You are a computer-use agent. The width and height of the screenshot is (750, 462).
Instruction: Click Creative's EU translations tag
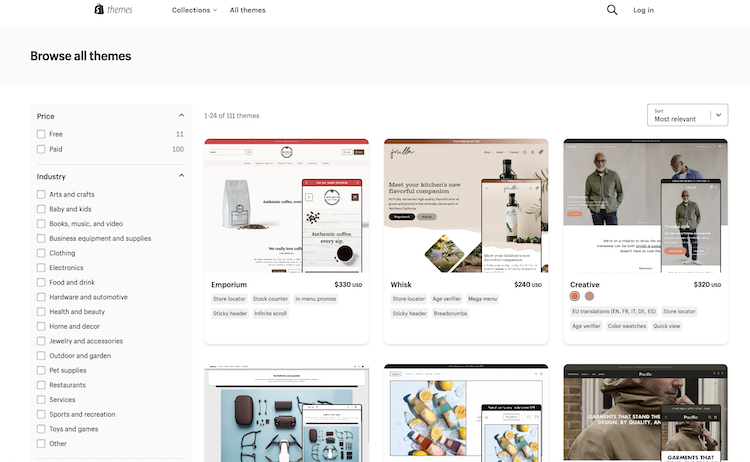point(614,311)
